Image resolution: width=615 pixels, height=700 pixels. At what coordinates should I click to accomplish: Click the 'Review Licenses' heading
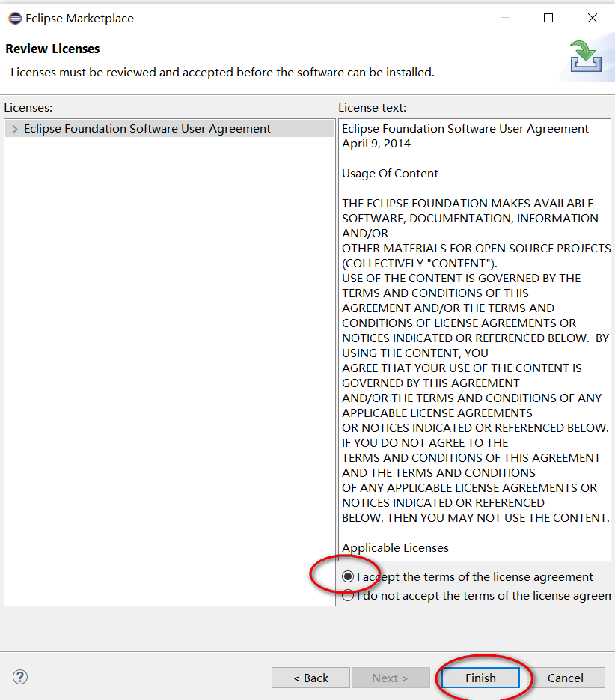pyautogui.click(x=52, y=49)
